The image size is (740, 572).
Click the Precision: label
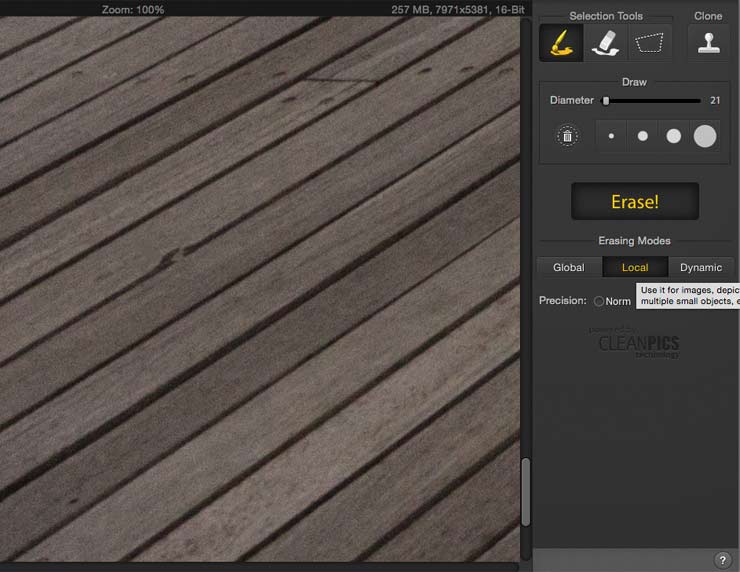click(x=563, y=301)
